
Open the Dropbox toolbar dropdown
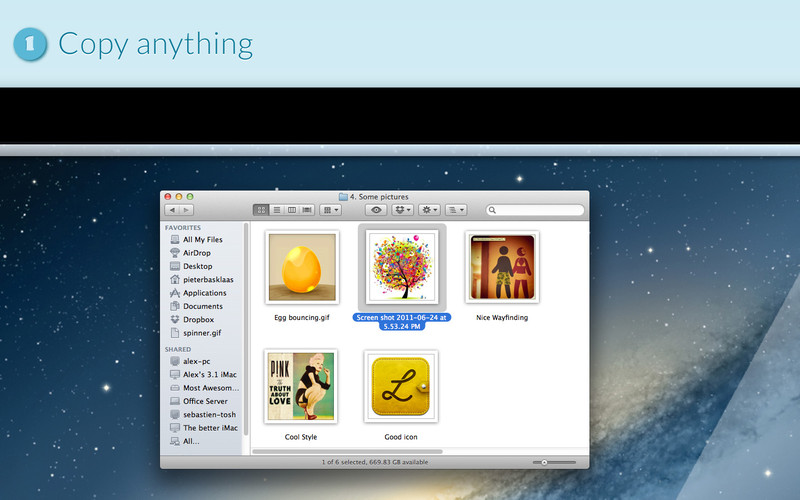tap(403, 210)
